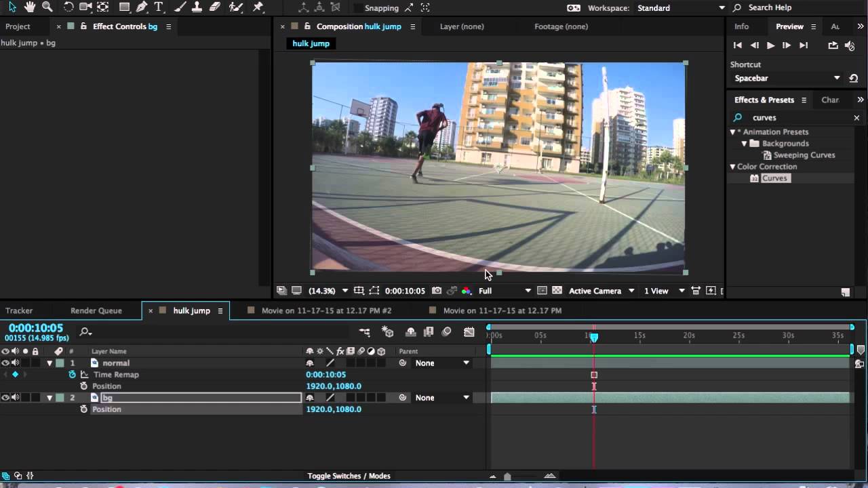Screen dimensions: 868x488
Task: Switch to the Info tab
Action: [742, 26]
